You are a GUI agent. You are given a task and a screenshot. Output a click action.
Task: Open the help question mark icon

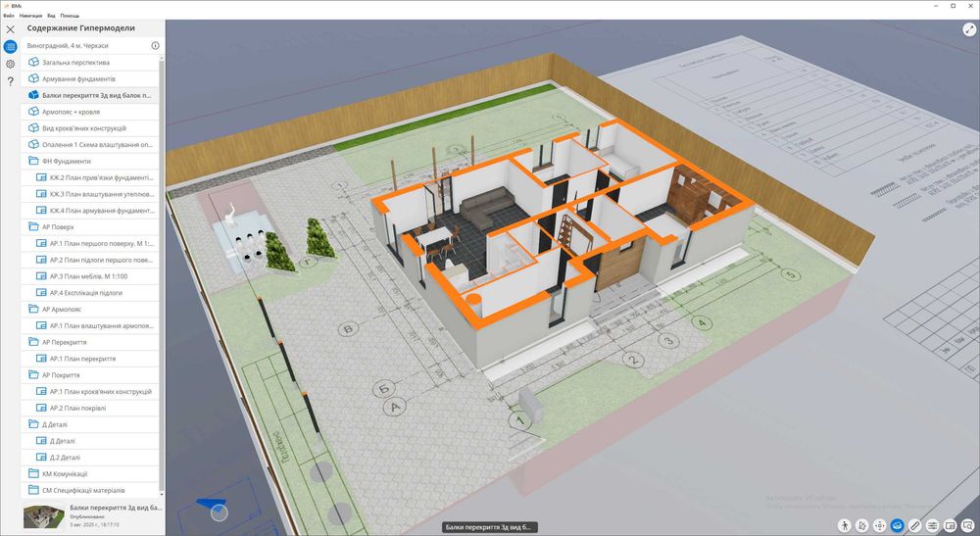coord(10,81)
